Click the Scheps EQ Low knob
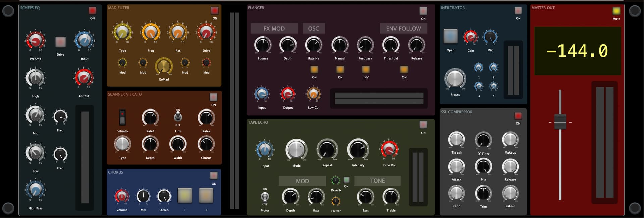The width and height of the screenshot is (644, 218). (x=35, y=153)
